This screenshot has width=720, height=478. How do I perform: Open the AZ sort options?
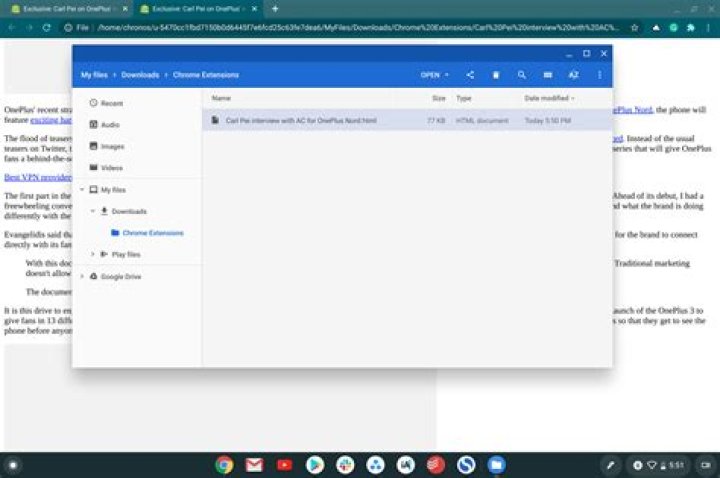click(x=574, y=75)
